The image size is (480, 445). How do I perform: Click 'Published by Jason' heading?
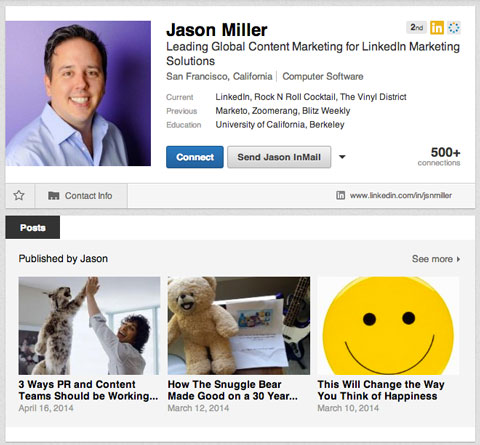[63, 259]
